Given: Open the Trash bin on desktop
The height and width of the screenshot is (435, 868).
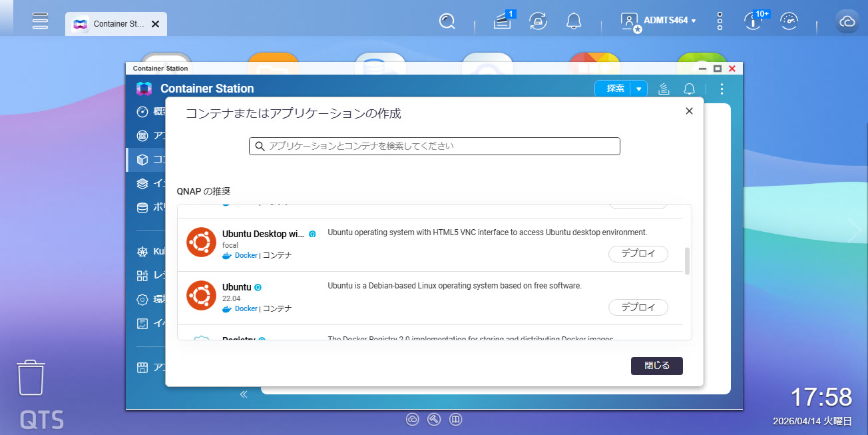Looking at the screenshot, I should click(31, 378).
